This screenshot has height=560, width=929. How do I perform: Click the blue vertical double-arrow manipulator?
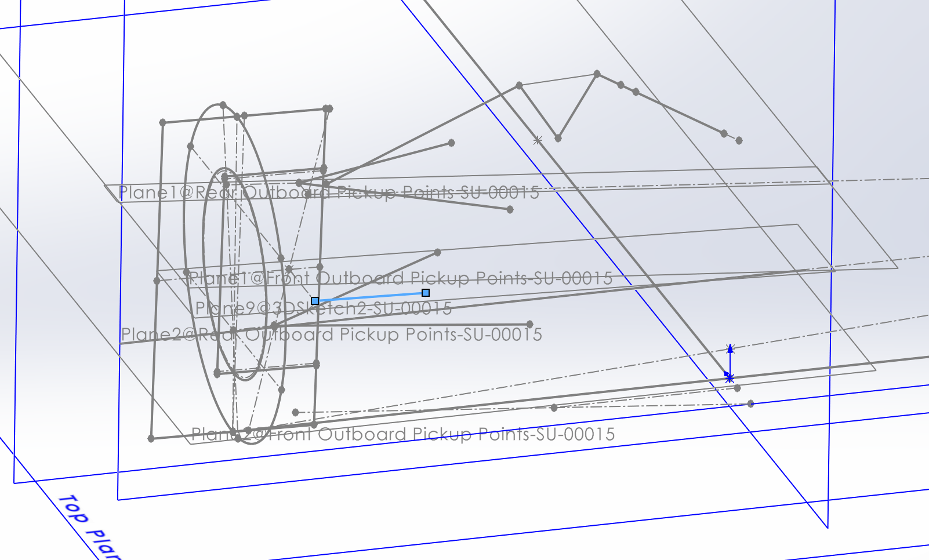[x=730, y=361]
